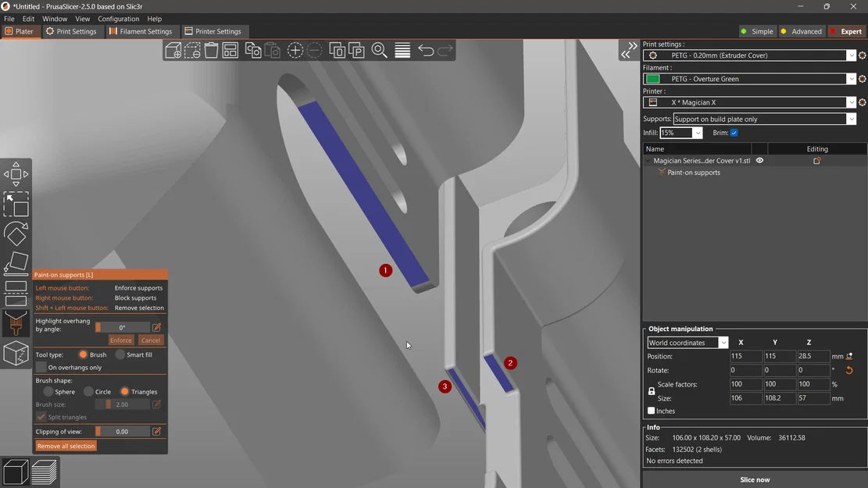Viewport: 868px width, 488px height.
Task: Open the View menu
Action: click(83, 19)
